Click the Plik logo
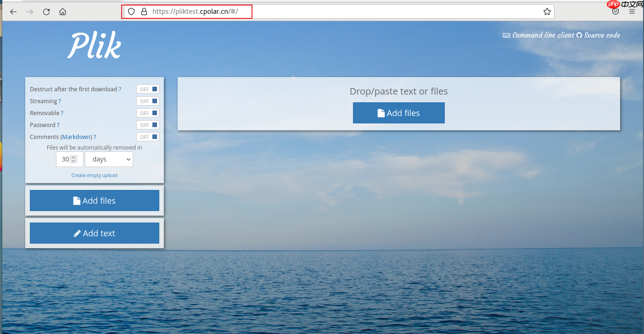Screen dimensions: 644x334 coord(95,46)
